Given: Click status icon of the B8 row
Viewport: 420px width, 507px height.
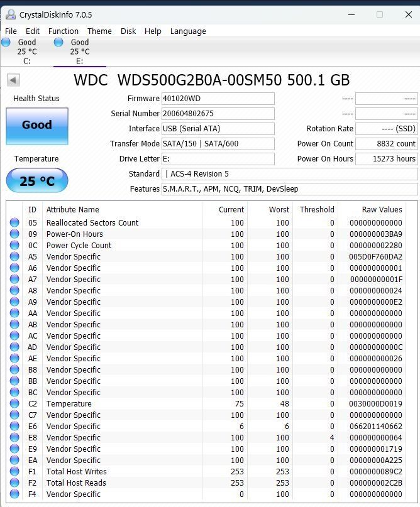Looking at the screenshot, I should click(14, 369).
